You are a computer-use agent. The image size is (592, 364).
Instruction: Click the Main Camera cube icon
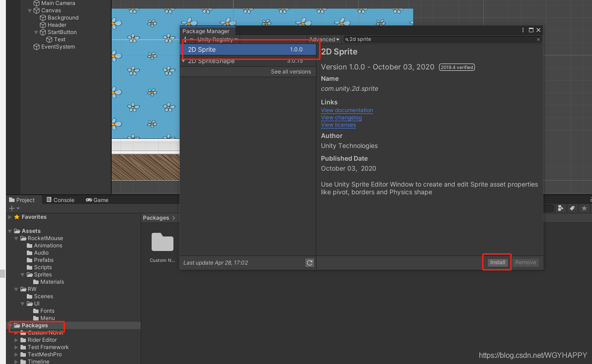click(37, 3)
